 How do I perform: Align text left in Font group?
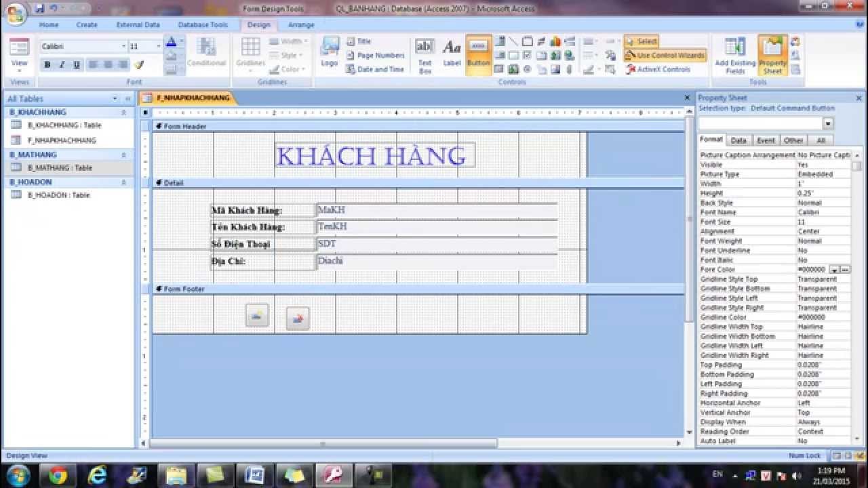point(93,65)
